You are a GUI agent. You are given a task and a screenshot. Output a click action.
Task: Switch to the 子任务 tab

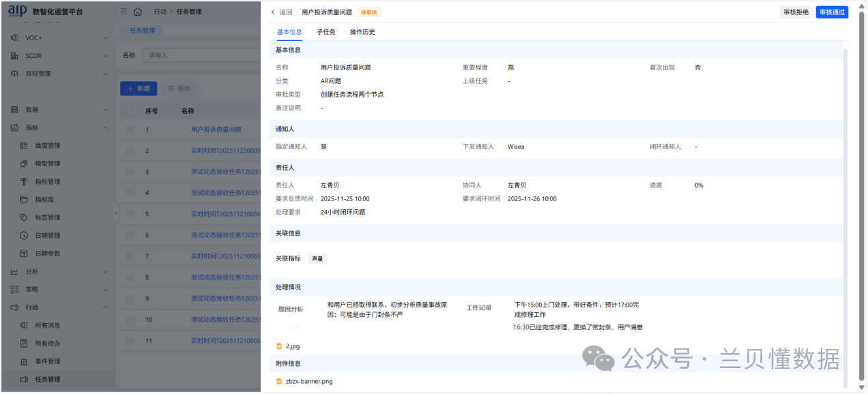pos(326,32)
